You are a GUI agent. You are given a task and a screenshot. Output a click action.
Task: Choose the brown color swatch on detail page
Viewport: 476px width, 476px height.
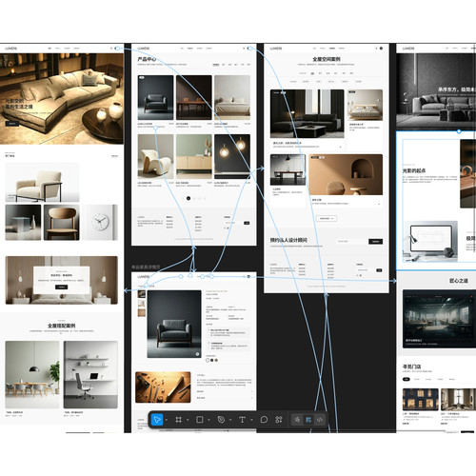216,360
